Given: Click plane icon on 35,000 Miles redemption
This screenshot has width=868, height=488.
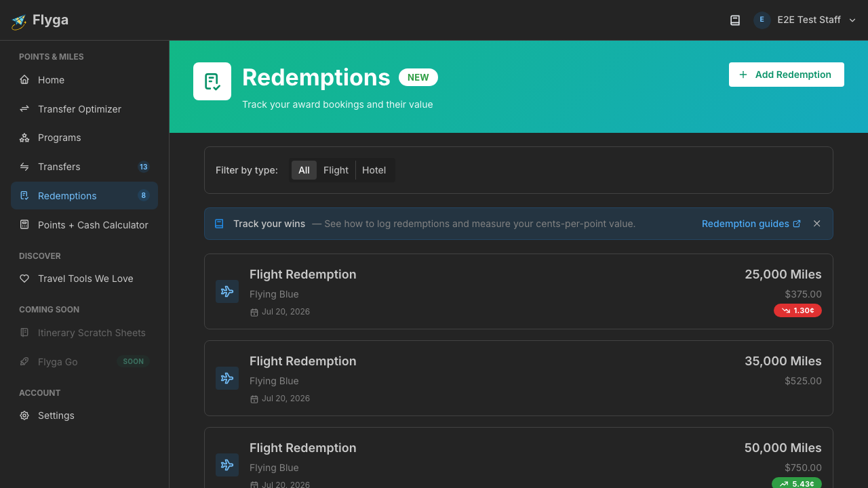Looking at the screenshot, I should (x=227, y=378).
